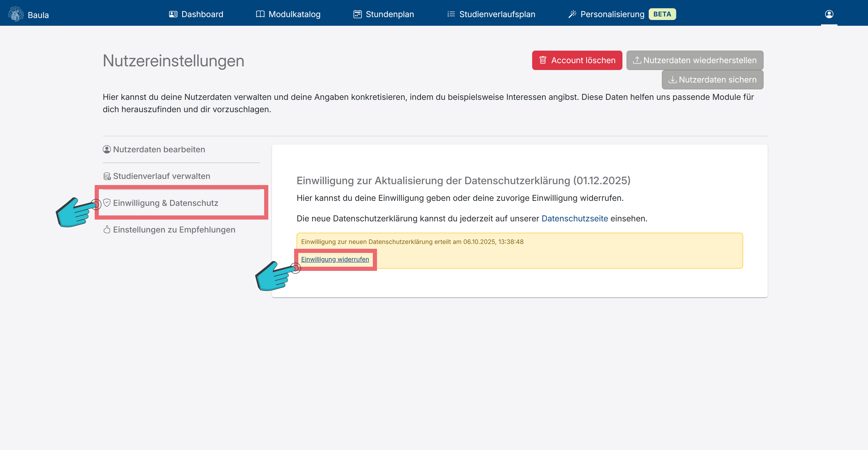Go to Modulkatalog
The width and height of the screenshot is (868, 450).
(288, 14)
